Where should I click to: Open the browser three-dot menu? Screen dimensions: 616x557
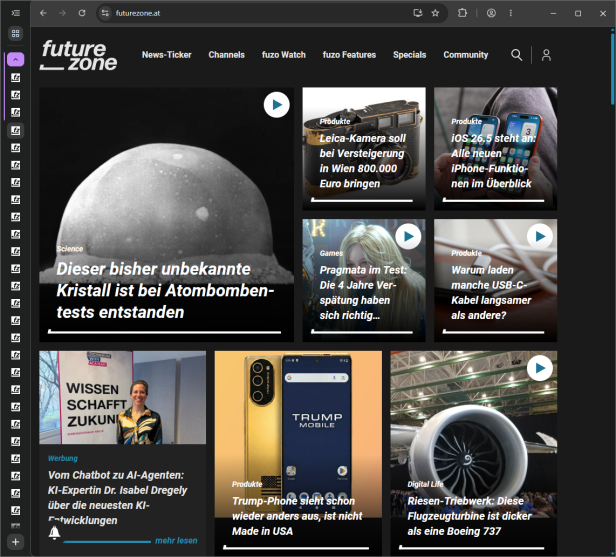point(511,13)
